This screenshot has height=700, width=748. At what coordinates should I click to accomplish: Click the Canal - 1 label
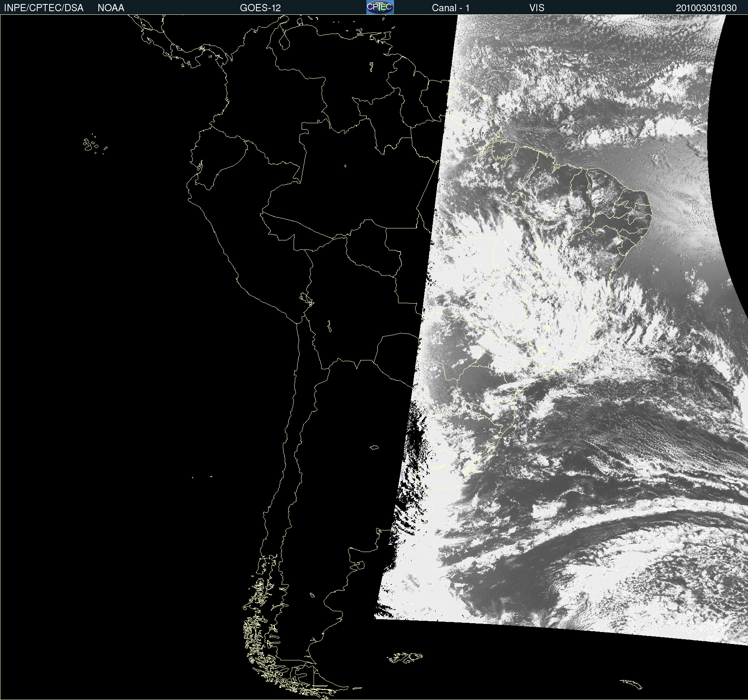(451, 8)
